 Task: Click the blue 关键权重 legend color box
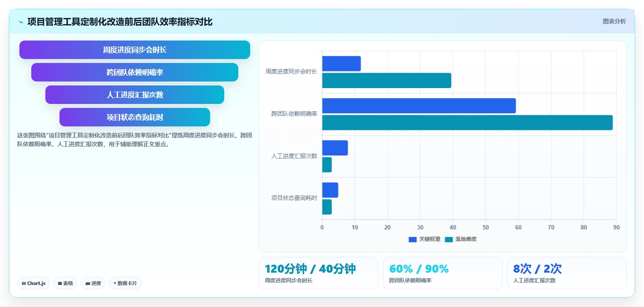pyautogui.click(x=413, y=239)
